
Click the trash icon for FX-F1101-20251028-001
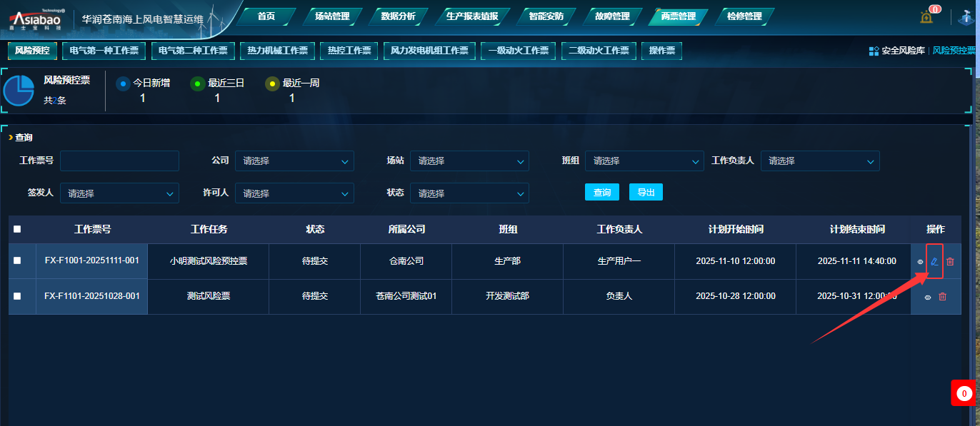click(x=942, y=297)
